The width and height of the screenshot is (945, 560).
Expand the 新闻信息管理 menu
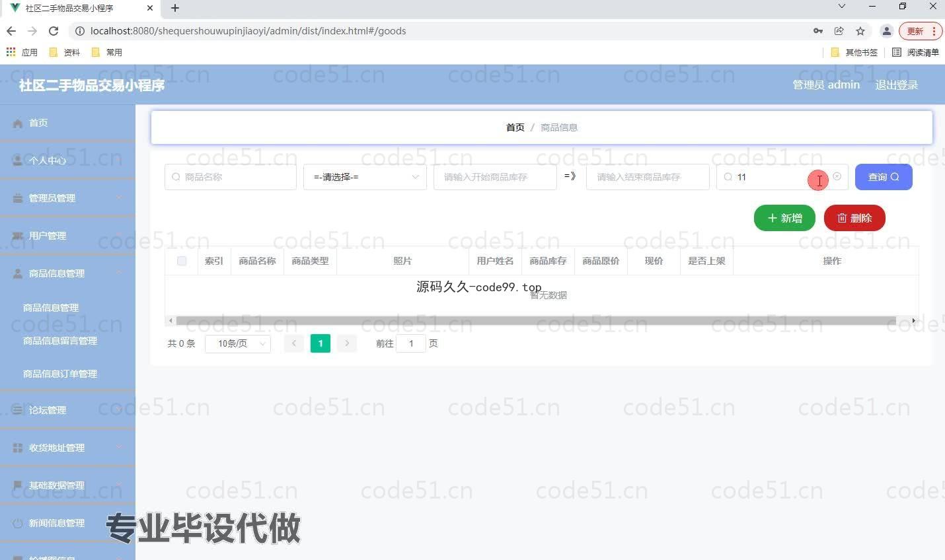67,523
